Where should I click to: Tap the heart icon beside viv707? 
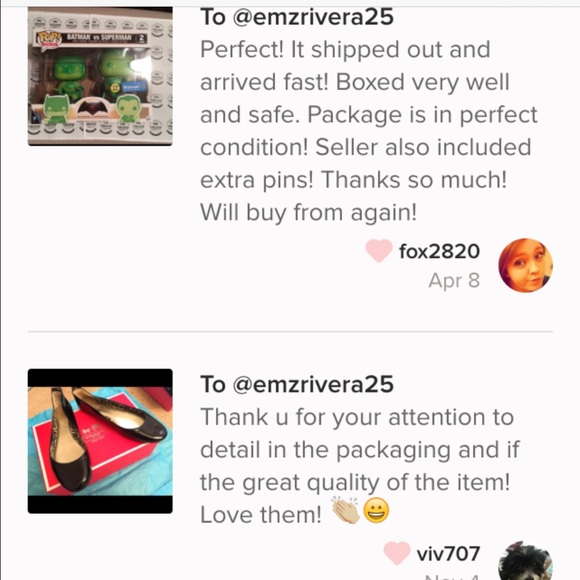[397, 553]
